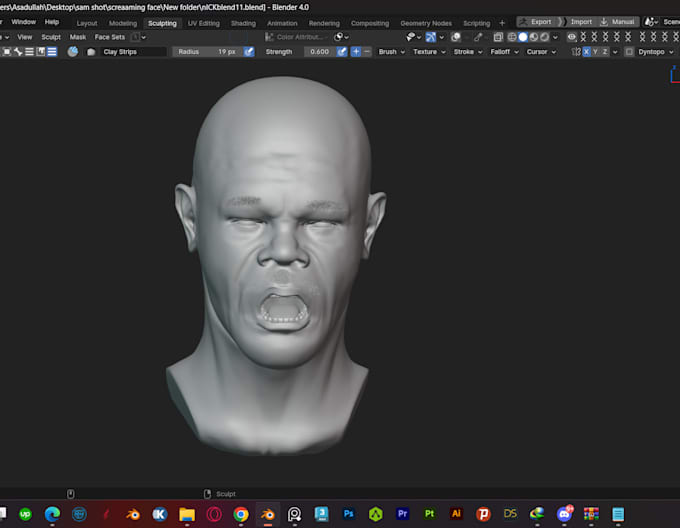Open Illustrator from the taskbar
The height and width of the screenshot is (528, 680).
point(456,514)
